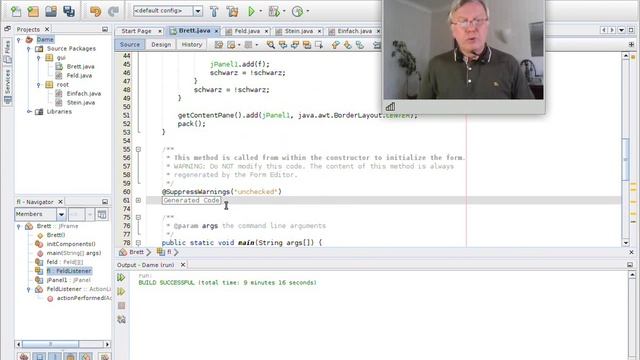Expand the Libraries node

[29, 111]
